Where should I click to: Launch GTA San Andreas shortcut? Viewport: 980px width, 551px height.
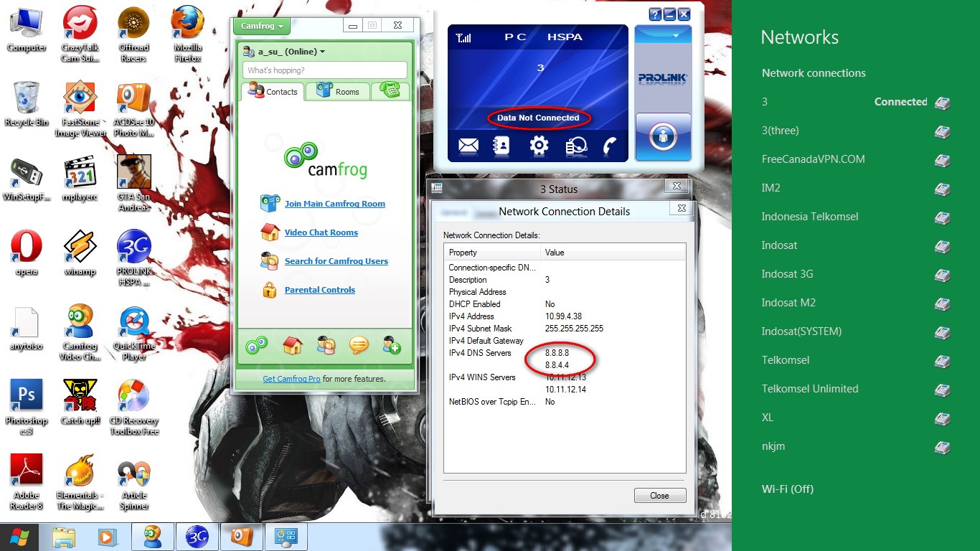coord(133,182)
